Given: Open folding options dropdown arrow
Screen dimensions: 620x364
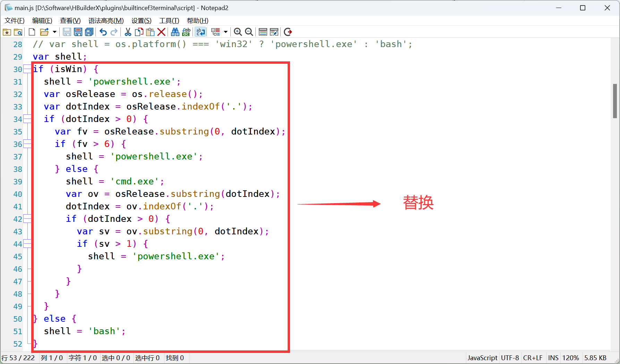Looking at the screenshot, I should [x=226, y=32].
